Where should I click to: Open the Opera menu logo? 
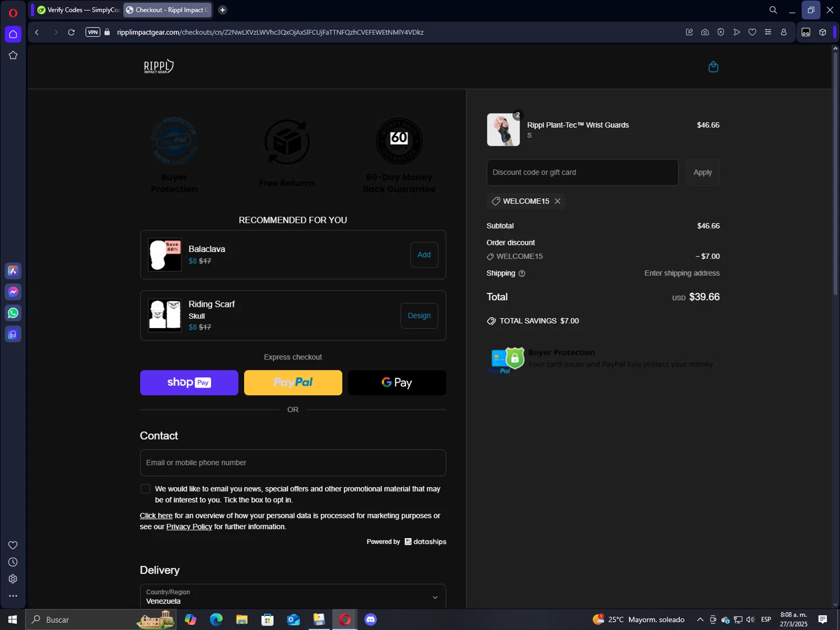point(13,12)
